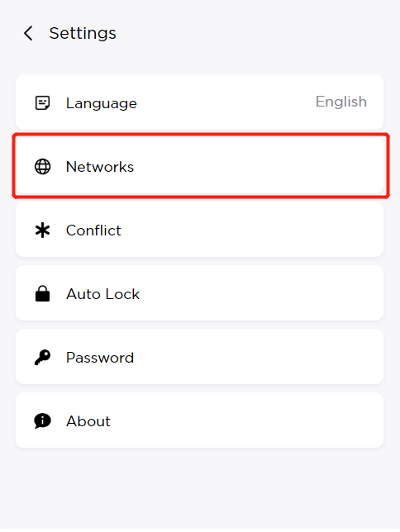Open the Language settings label
The height and width of the screenshot is (532, 400).
click(102, 103)
